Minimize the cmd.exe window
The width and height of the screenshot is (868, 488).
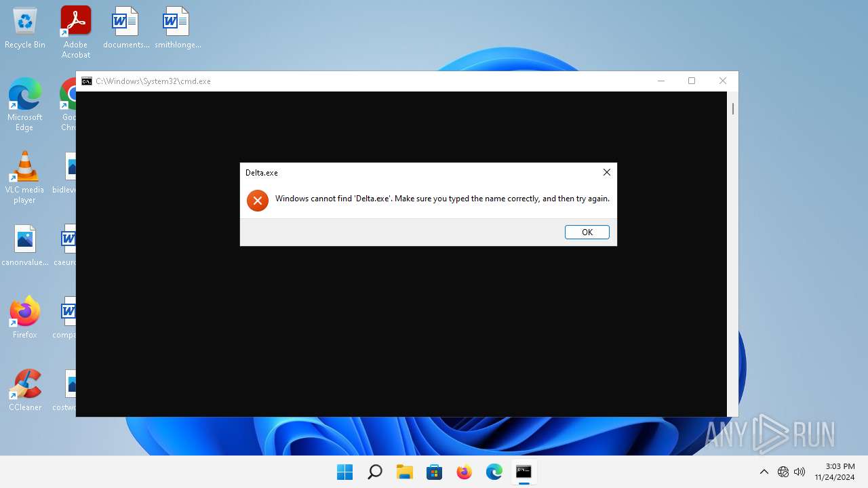pyautogui.click(x=661, y=81)
